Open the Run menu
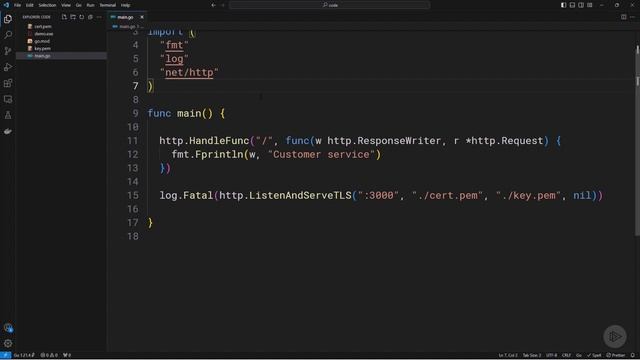The image size is (640, 360). point(90,5)
